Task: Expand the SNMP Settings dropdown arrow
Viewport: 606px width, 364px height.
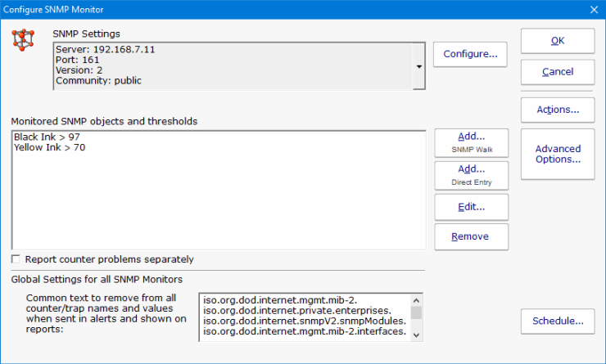Action: (x=419, y=66)
